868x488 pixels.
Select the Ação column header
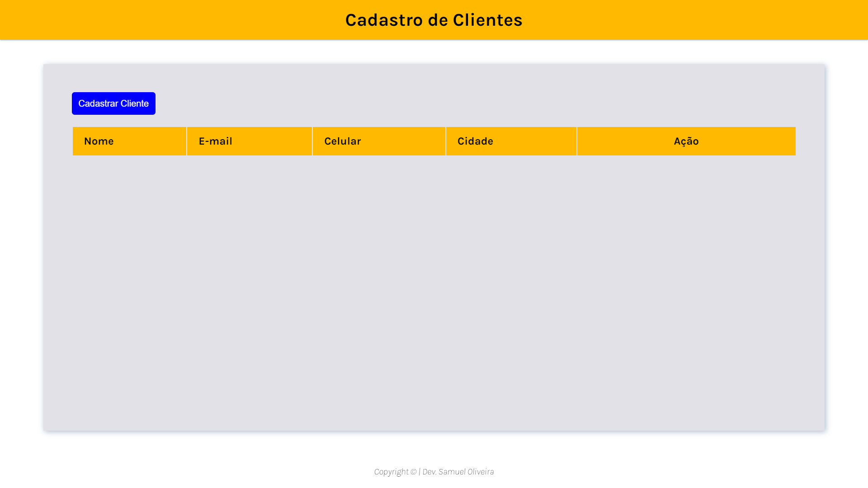[x=686, y=141]
